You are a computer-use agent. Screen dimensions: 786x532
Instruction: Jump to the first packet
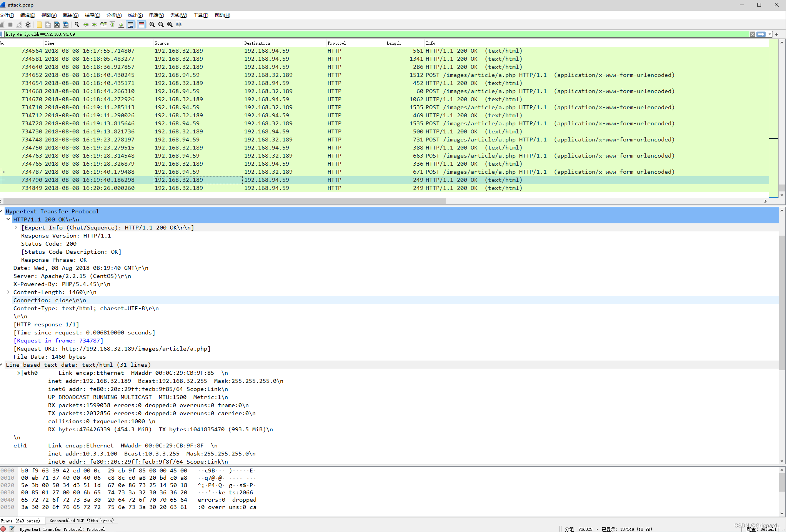112,25
